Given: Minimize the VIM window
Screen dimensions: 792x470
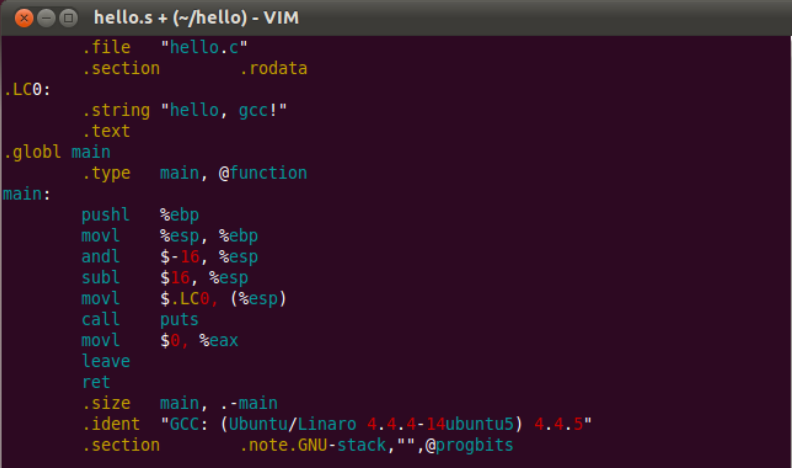Looking at the screenshot, I should tap(45, 17).
